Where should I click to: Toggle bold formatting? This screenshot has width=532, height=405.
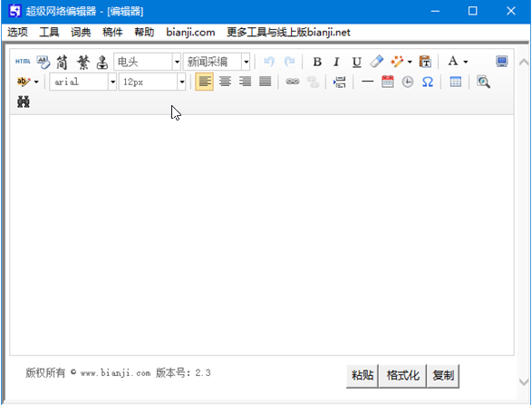tap(317, 62)
